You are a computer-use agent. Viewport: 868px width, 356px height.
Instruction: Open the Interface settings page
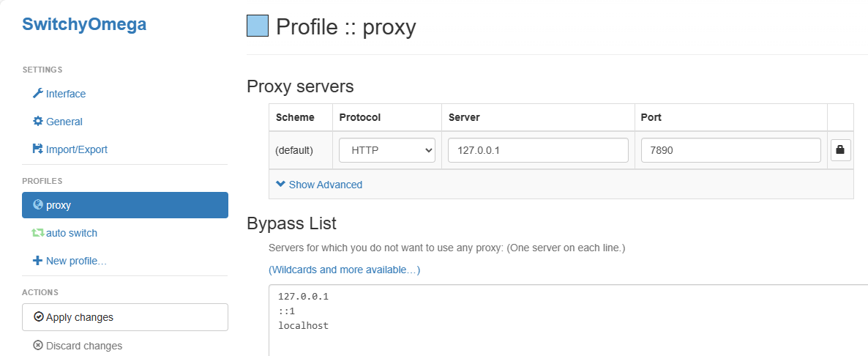(65, 94)
